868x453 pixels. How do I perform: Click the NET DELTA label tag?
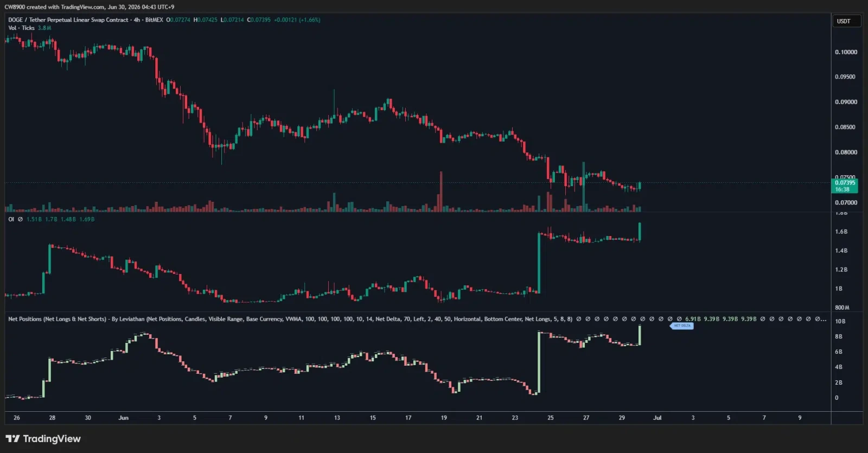682,326
